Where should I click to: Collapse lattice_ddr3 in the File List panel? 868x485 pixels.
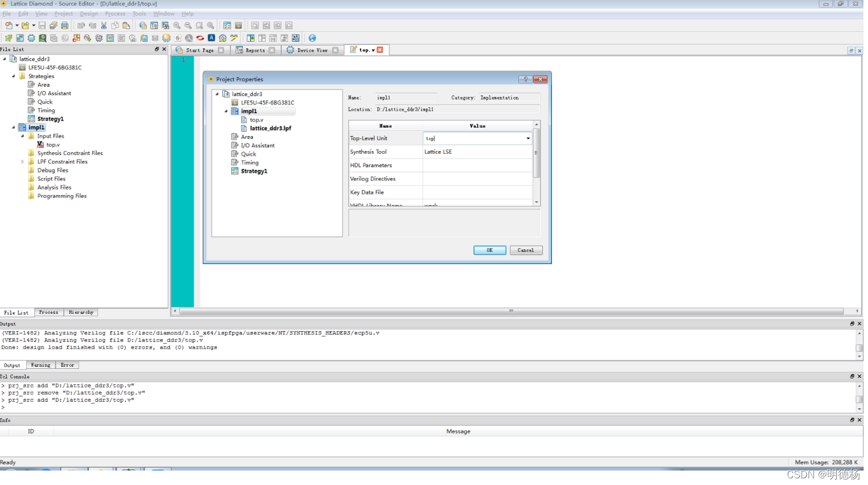point(4,59)
